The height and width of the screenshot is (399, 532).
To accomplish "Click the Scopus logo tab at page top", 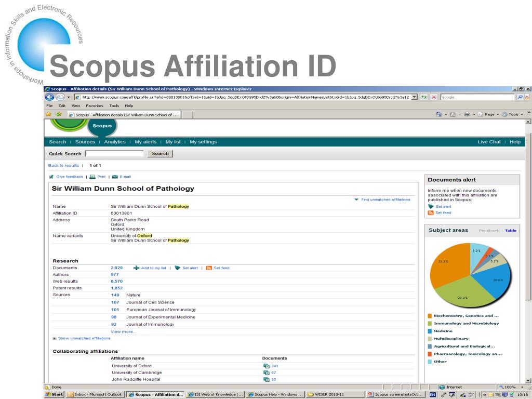I will coord(102,126).
